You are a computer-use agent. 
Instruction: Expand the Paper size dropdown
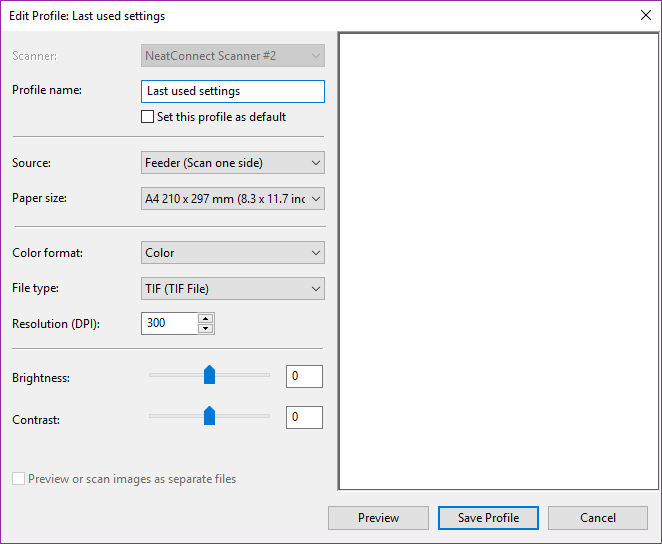pyautogui.click(x=233, y=198)
